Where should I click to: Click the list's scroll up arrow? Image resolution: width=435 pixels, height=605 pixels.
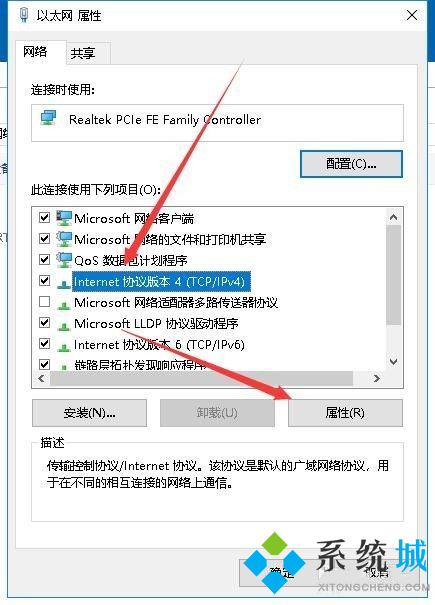(x=394, y=218)
